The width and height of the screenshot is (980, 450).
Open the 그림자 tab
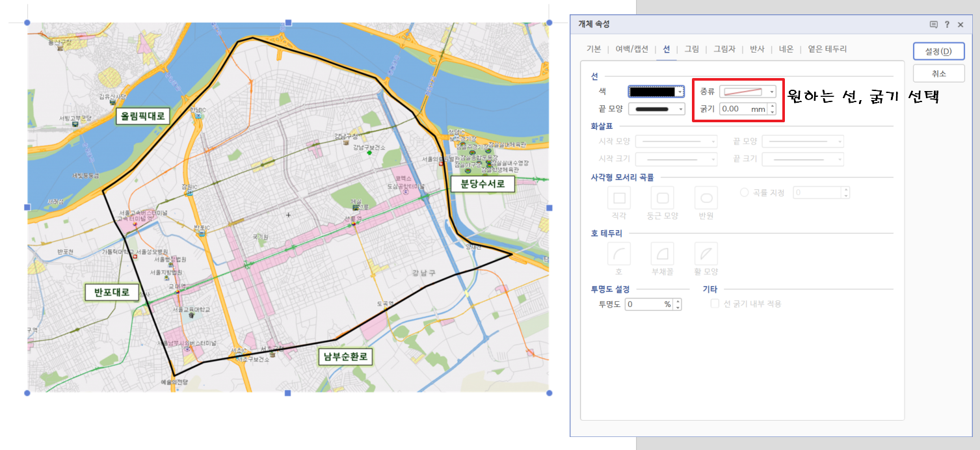(725, 49)
